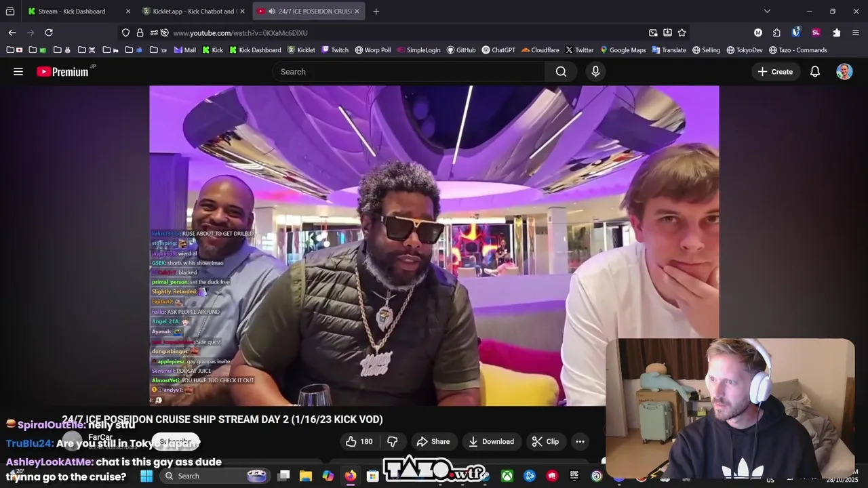The height and width of the screenshot is (488, 868).
Task: Open the SL SimpleLogin extension
Action: pyautogui.click(x=816, y=33)
